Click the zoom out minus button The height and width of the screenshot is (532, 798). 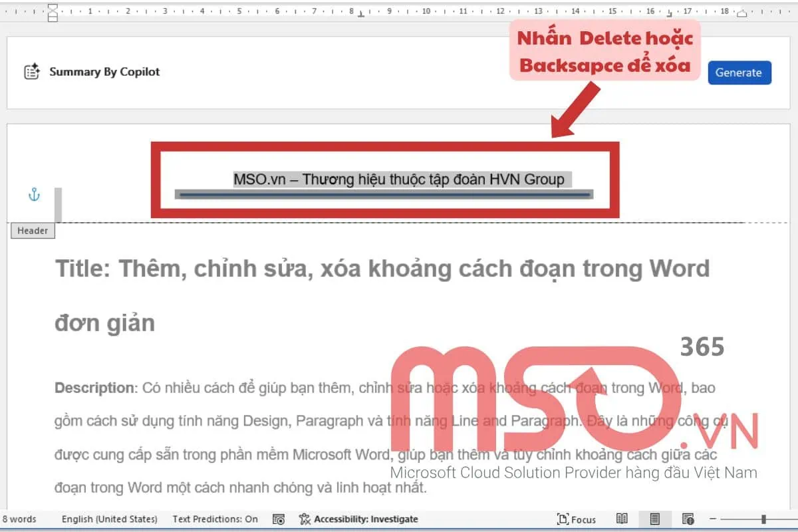coord(712,519)
